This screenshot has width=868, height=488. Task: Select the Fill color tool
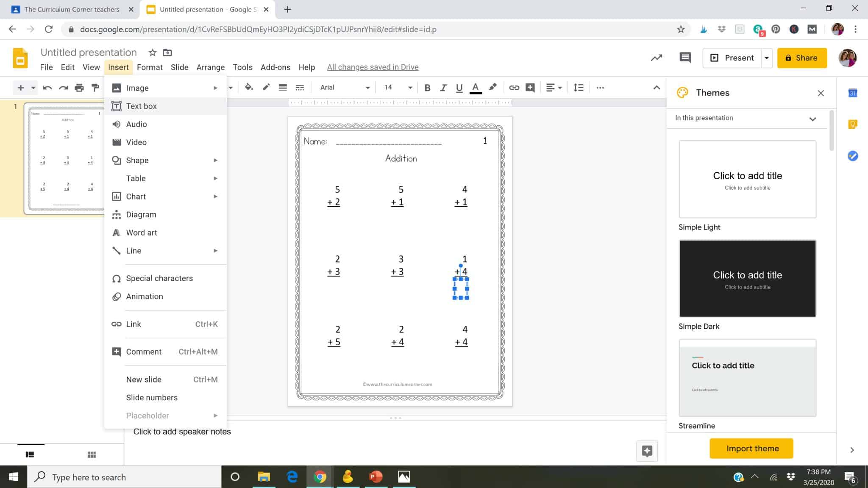(x=249, y=87)
